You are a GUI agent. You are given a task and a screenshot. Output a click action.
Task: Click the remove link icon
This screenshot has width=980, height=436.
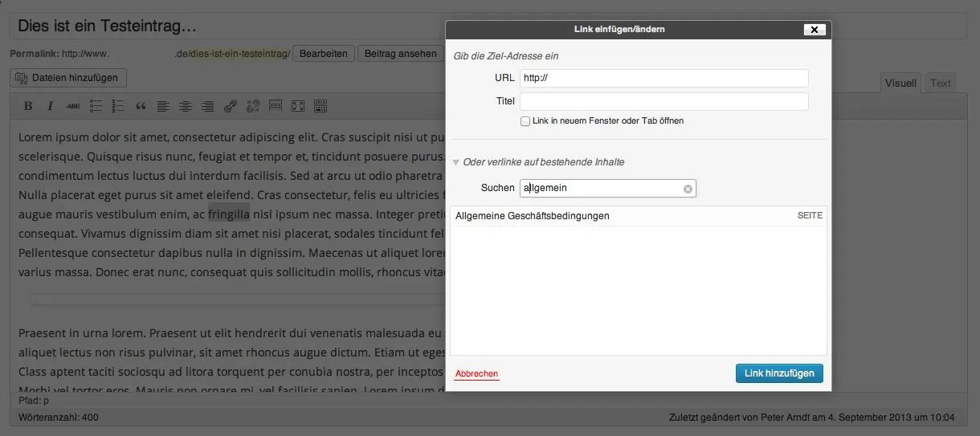pyautogui.click(x=253, y=106)
